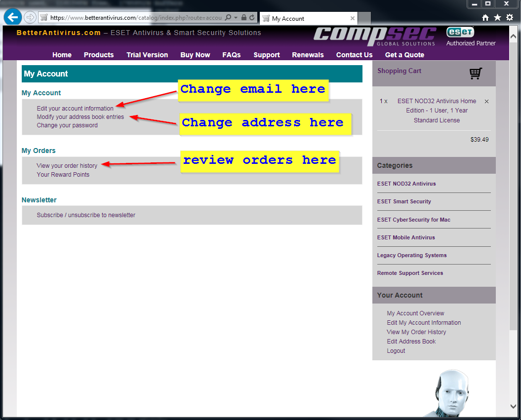Click Subscribe / unsubscribe to newsletter
This screenshot has width=521, height=420.
[x=86, y=215]
